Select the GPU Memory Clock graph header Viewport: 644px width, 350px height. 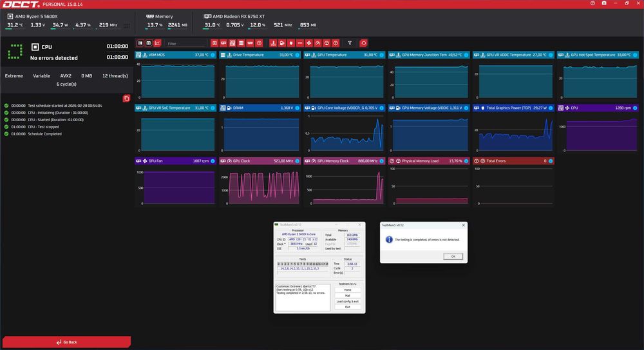pyautogui.click(x=345, y=161)
